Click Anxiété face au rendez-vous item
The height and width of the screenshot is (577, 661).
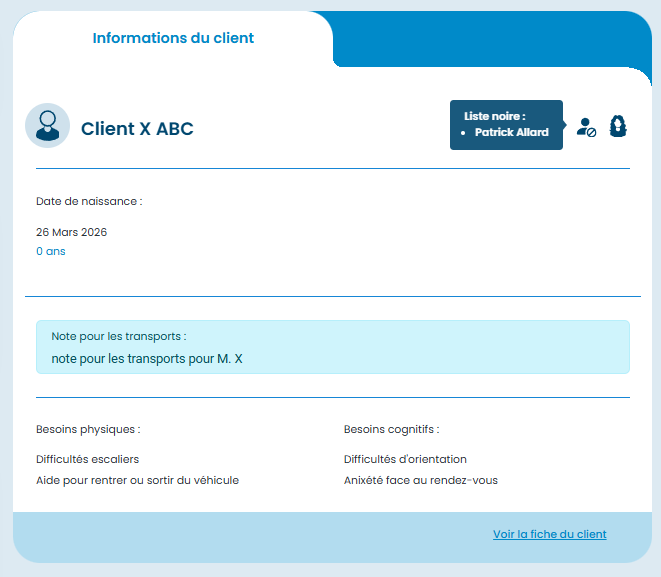point(420,480)
